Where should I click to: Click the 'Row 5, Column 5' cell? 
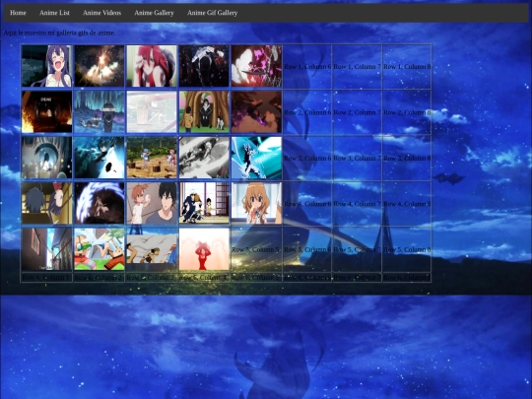coord(256,249)
